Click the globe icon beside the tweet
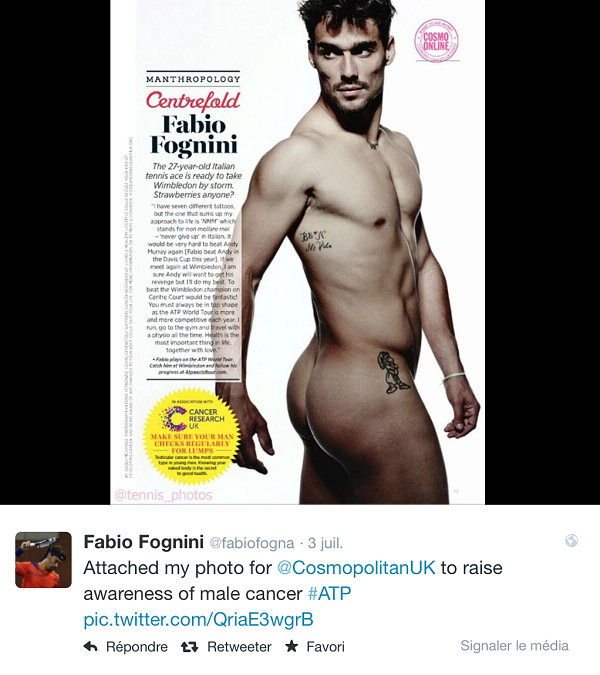Image resolution: width=600 pixels, height=675 pixels. coord(572,540)
